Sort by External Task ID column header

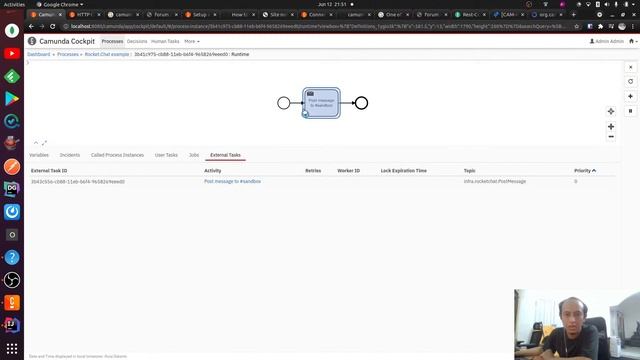[49, 171]
